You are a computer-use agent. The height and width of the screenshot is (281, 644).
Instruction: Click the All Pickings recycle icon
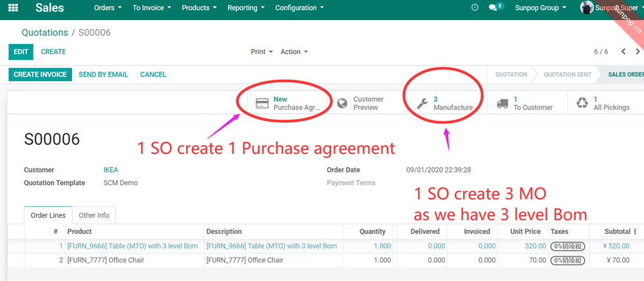[582, 103]
